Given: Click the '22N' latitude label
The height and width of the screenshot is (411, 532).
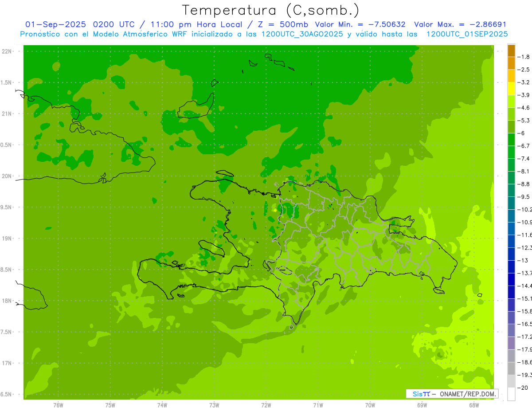Looking at the screenshot, I should tap(6, 51).
